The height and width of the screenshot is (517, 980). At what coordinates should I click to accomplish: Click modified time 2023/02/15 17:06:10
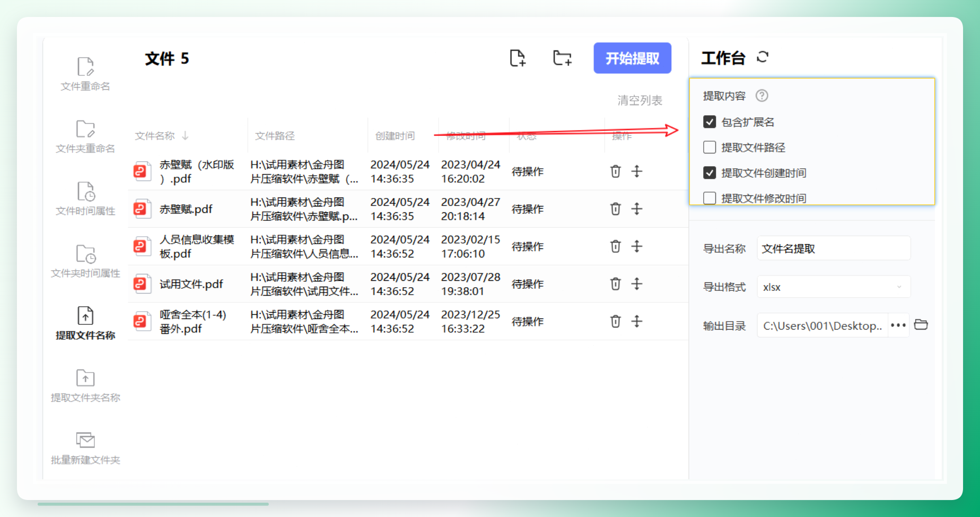click(x=470, y=246)
